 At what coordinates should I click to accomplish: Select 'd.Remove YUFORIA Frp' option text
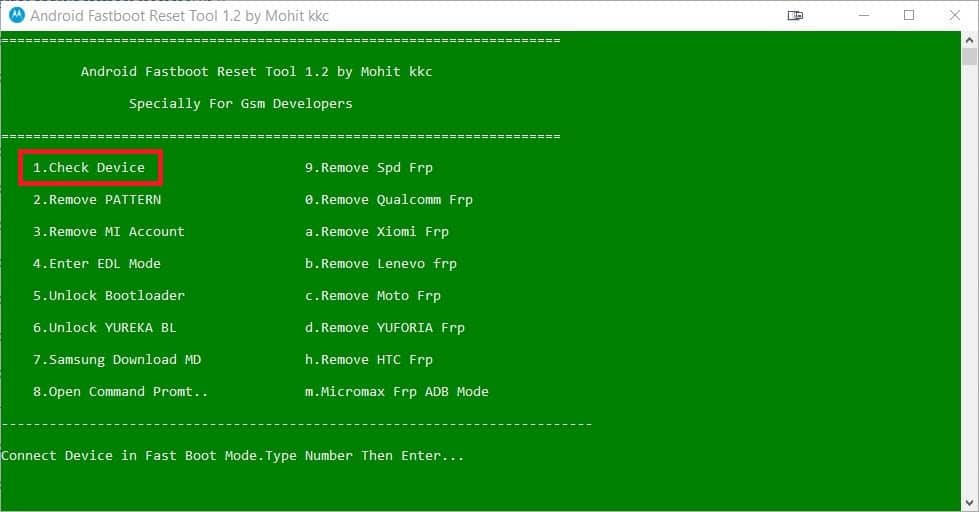pos(385,328)
